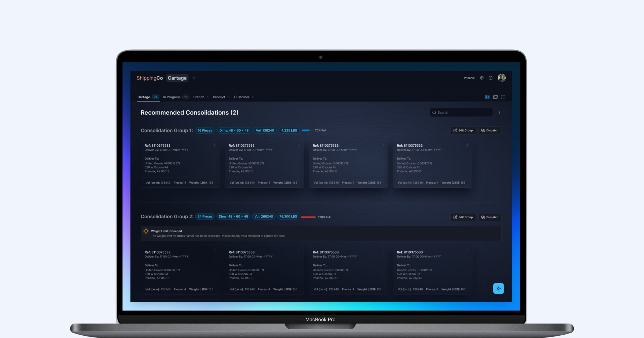Screen dimensions: 644x338
Task: Open options menu beside Search field
Action: [500, 113]
